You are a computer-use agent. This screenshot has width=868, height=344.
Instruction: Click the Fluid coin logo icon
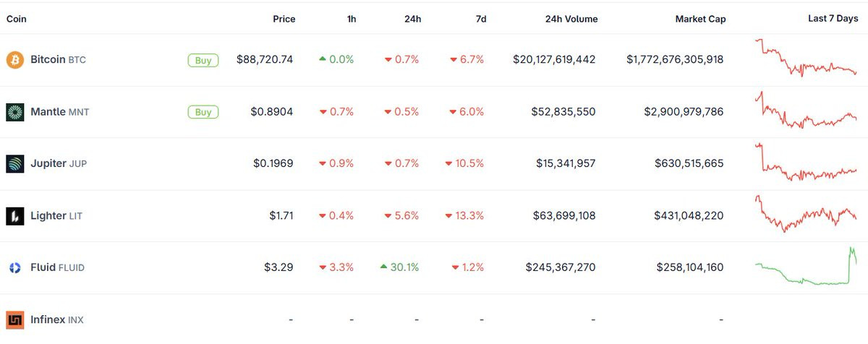tap(15, 268)
